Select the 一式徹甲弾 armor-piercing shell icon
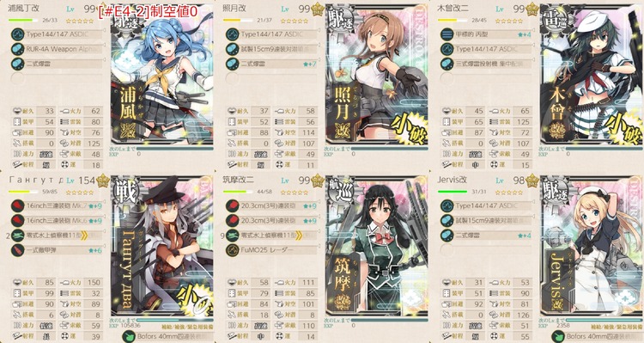Screen dimensions: 644x343 (18, 250)
